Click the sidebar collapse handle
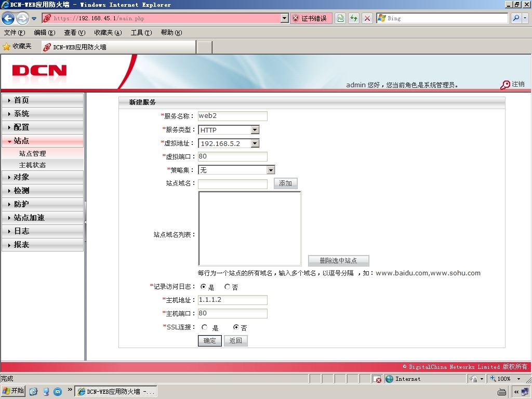The image size is (532, 399). (x=86, y=222)
